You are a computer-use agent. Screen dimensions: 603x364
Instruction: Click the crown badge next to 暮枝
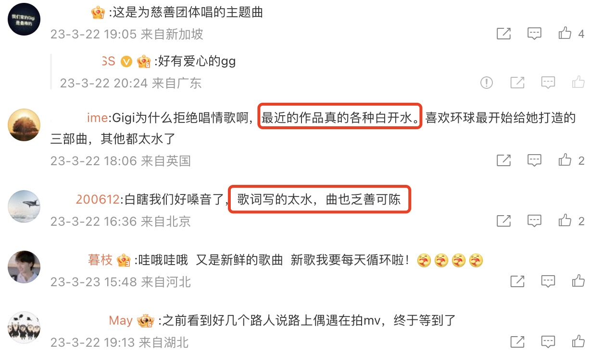tap(124, 260)
